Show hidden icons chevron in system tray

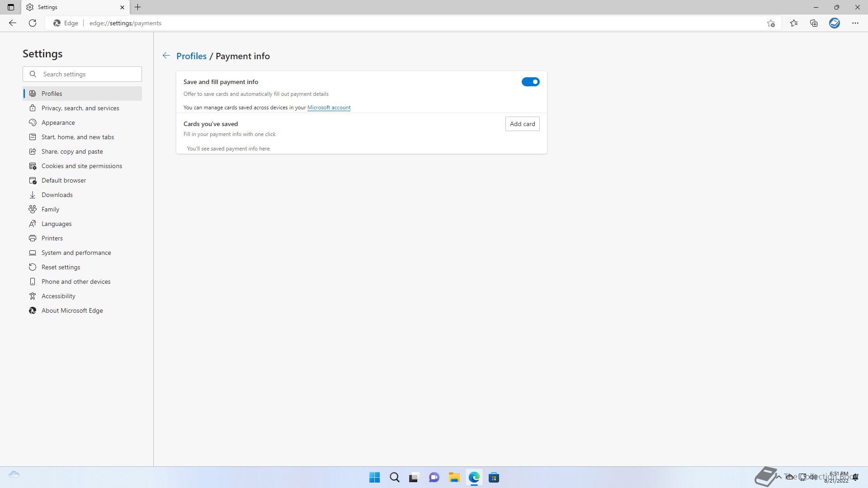tap(778, 477)
